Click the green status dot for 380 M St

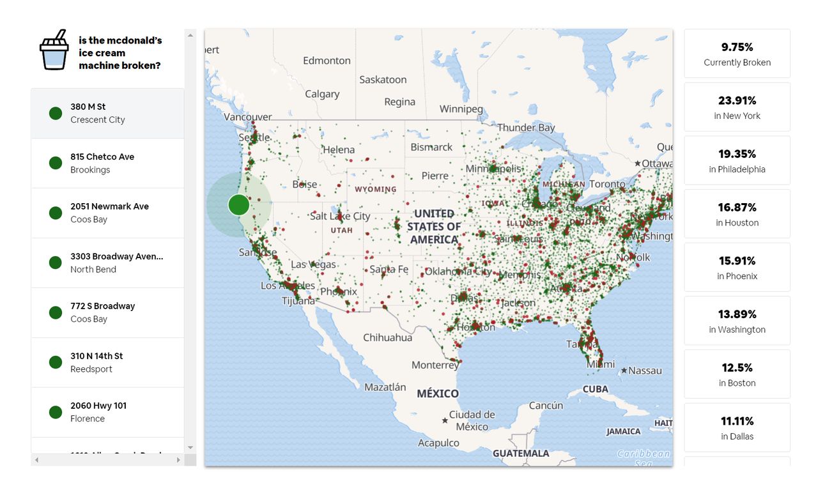[56, 113]
